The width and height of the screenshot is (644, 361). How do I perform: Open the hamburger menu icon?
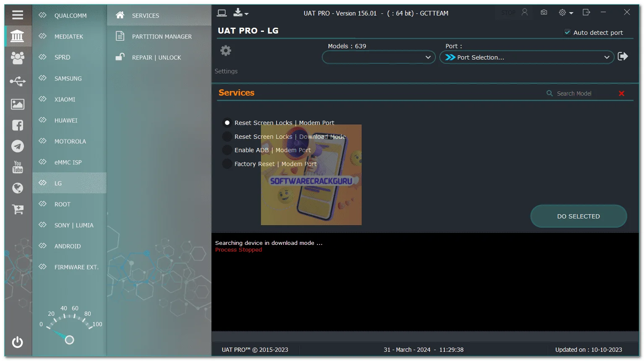click(18, 15)
